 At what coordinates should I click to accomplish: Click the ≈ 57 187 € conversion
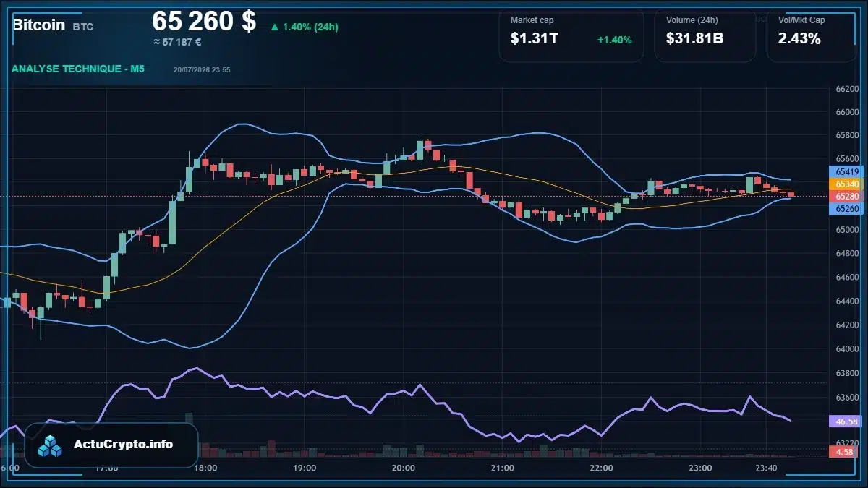(x=177, y=42)
